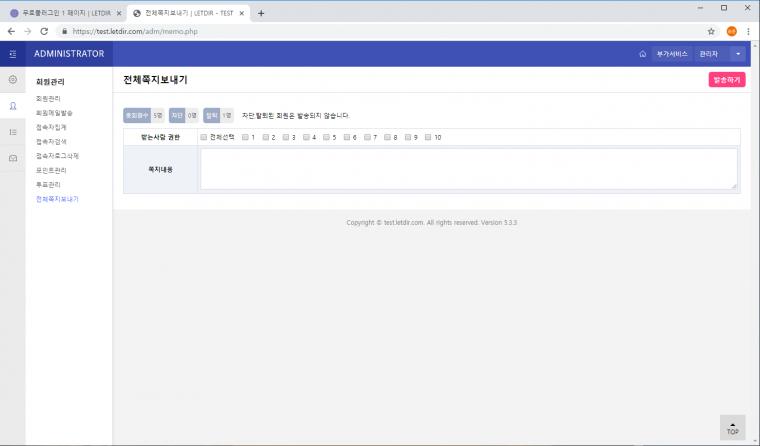
Task: Check recipient level 5 checkbox
Action: (x=327, y=137)
